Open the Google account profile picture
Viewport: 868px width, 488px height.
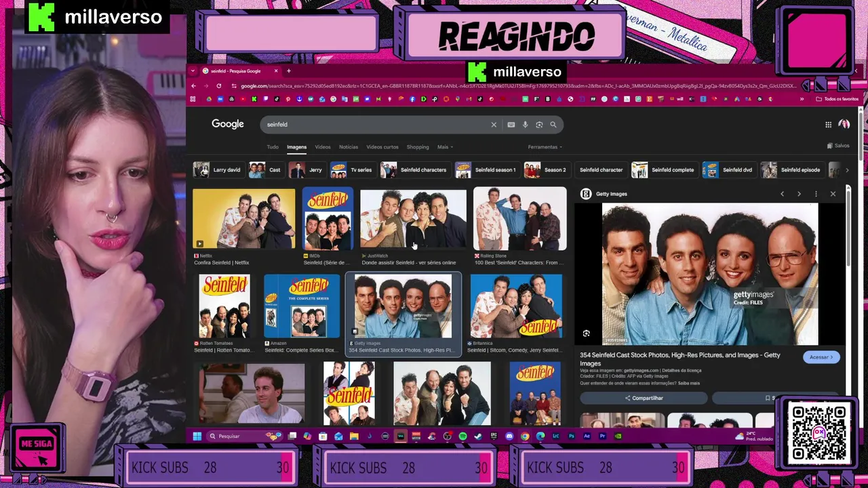click(844, 125)
